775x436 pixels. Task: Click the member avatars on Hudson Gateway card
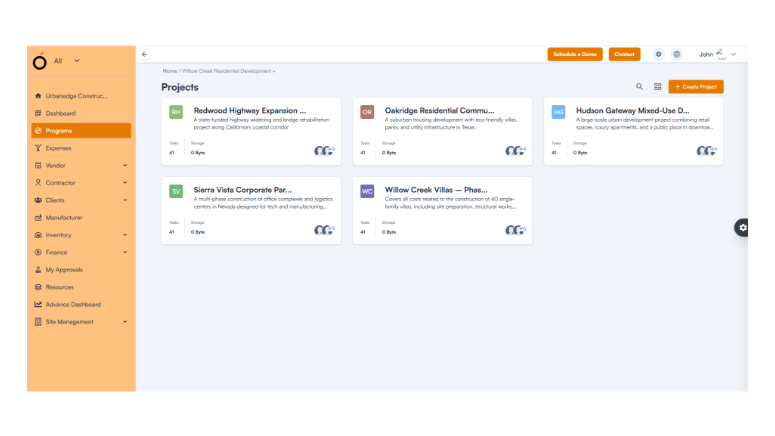click(x=706, y=151)
